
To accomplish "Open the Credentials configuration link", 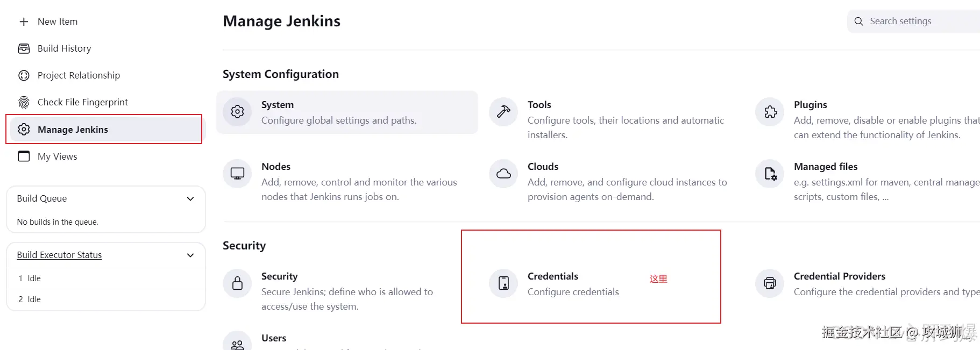I will (553, 276).
